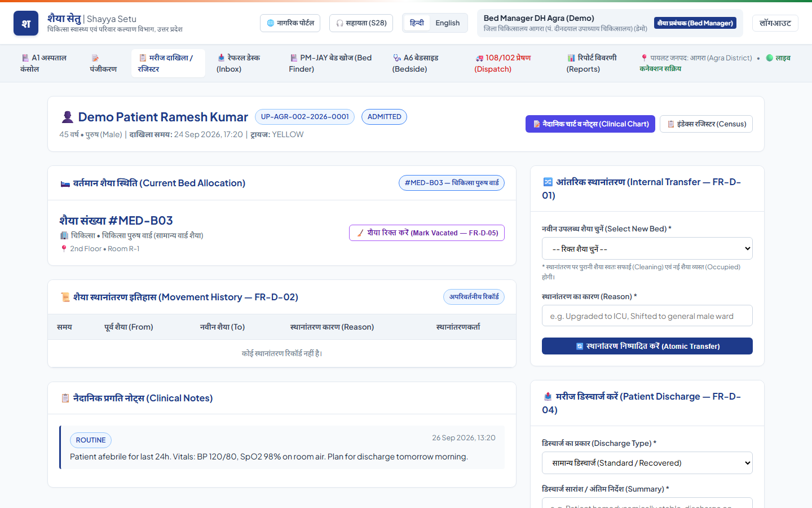This screenshot has height=508, width=812.
Task: Open the Referral Desk Inbox tab
Action: coord(239,63)
